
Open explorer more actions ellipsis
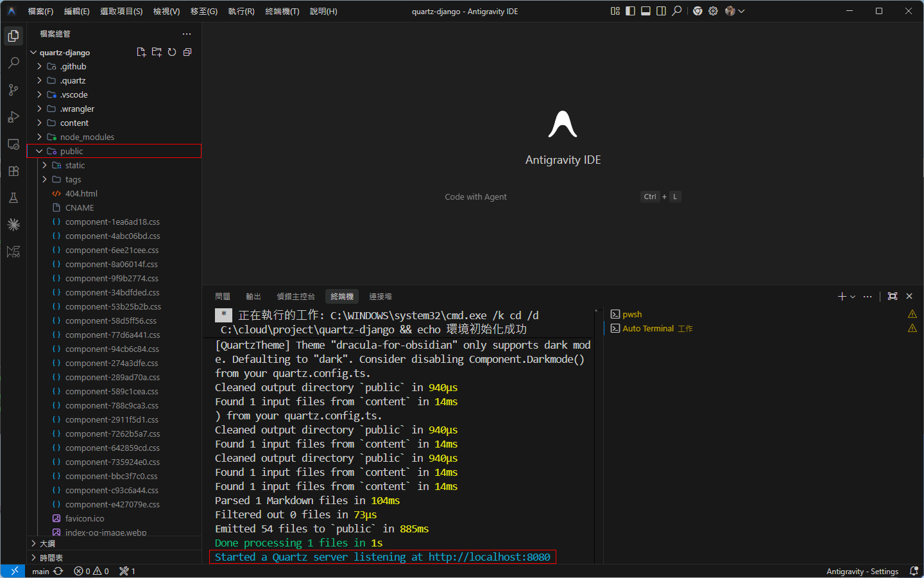[187, 34]
